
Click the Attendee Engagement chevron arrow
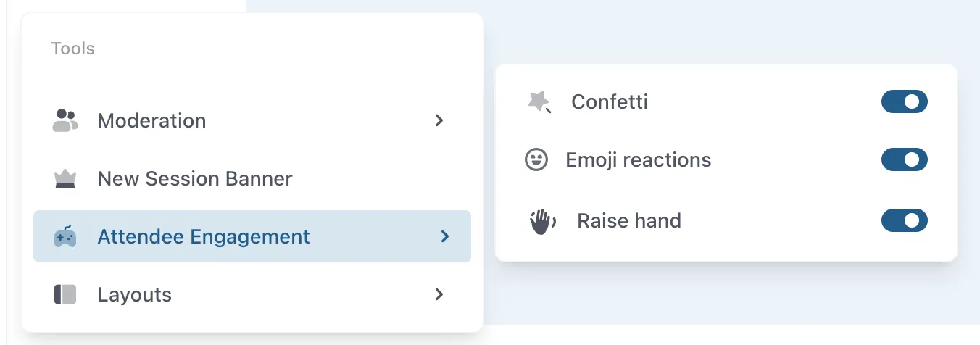point(445,236)
